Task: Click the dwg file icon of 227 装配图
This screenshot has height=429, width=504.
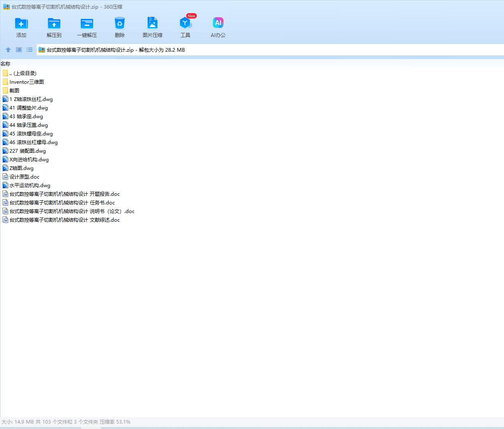Action: pos(5,151)
